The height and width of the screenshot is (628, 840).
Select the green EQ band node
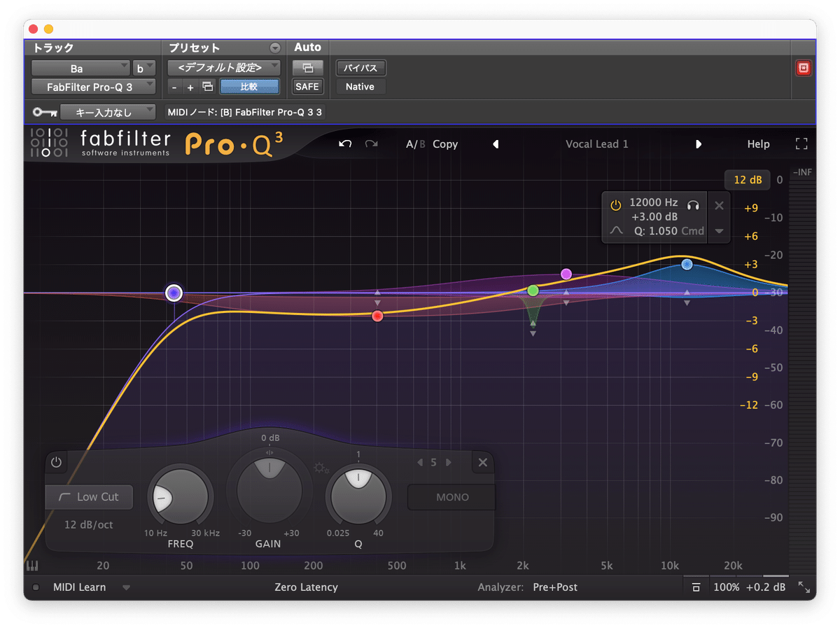(x=533, y=290)
